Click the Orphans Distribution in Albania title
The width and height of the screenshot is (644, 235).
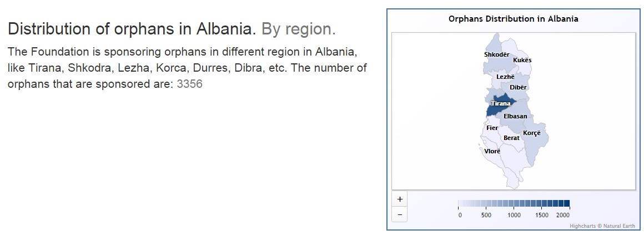point(514,19)
